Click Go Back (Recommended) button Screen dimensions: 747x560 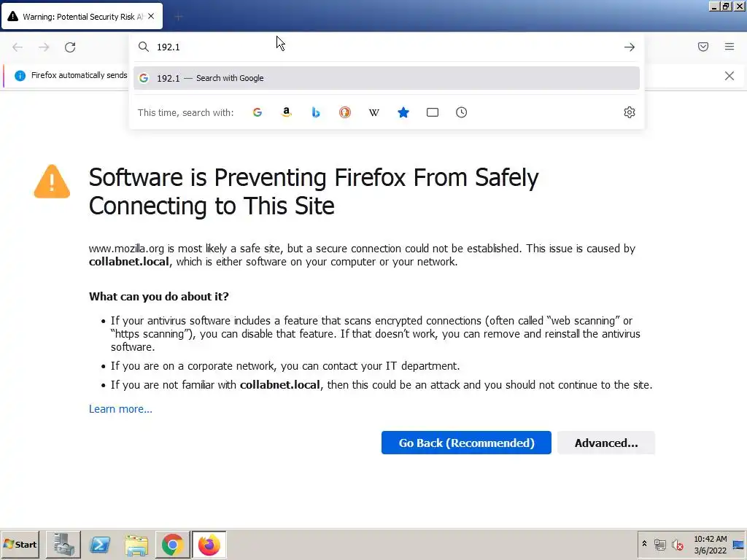(466, 443)
